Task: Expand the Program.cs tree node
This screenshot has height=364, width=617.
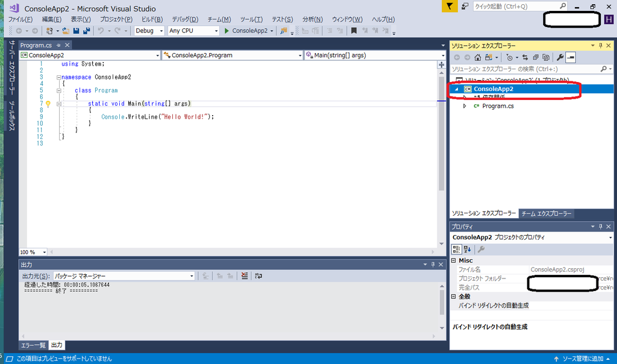Action: [465, 106]
